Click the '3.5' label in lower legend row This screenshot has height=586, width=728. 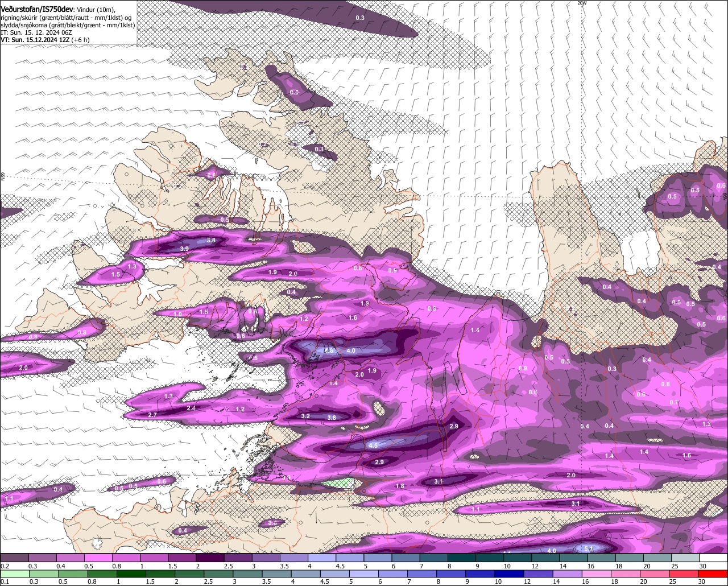[x=266, y=581]
